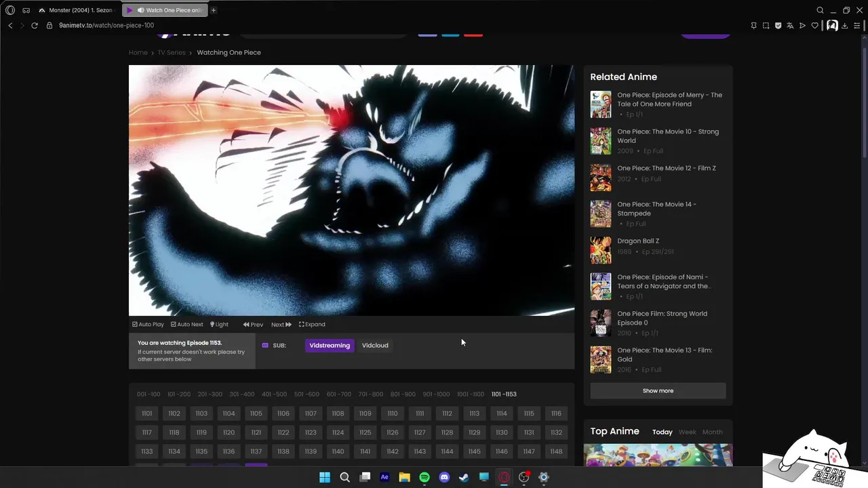This screenshot has height=488, width=868.
Task: Click the send/flow arrow icon
Action: [x=802, y=25]
